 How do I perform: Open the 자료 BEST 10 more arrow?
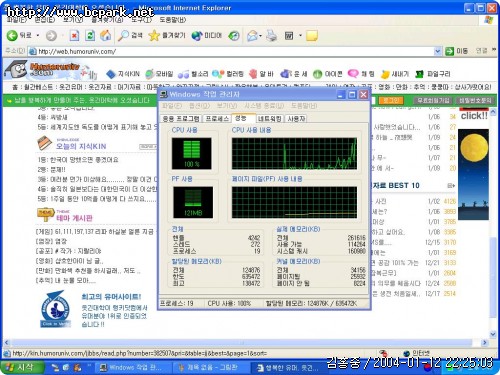click(451, 186)
